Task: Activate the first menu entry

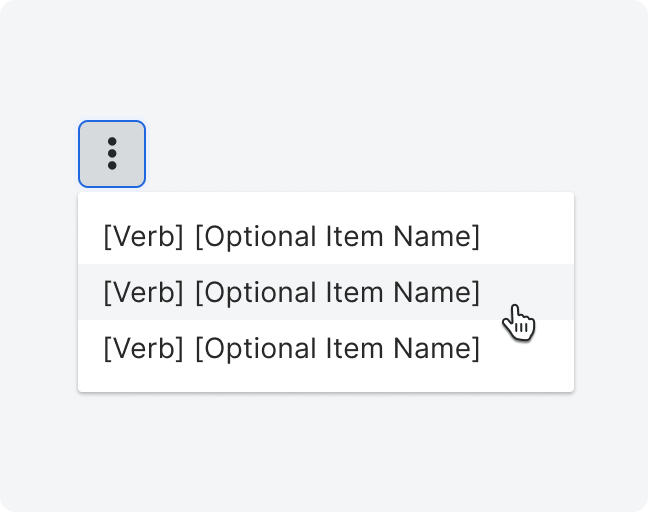Action: (326, 236)
